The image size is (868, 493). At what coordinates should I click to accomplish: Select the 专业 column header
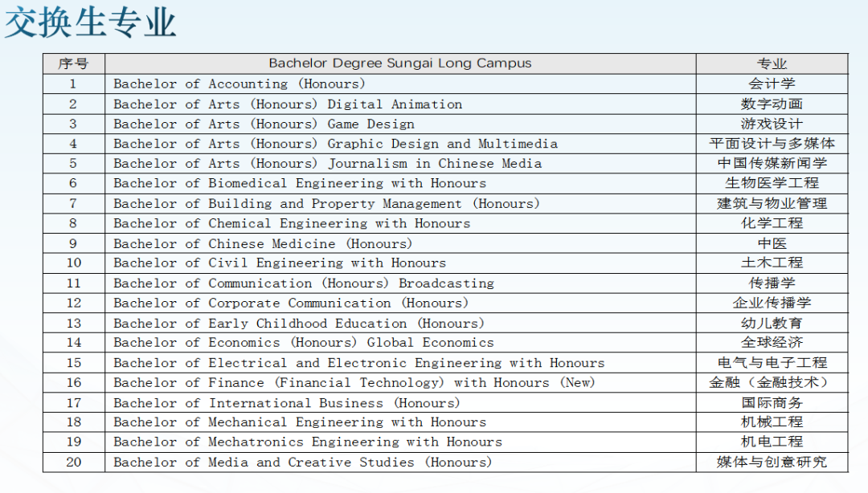coord(772,63)
